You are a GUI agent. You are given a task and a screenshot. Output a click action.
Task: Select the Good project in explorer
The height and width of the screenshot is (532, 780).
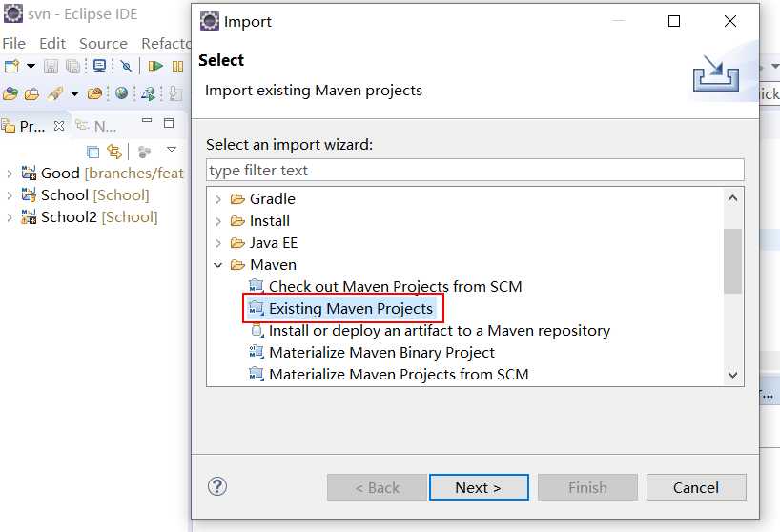[102, 173]
